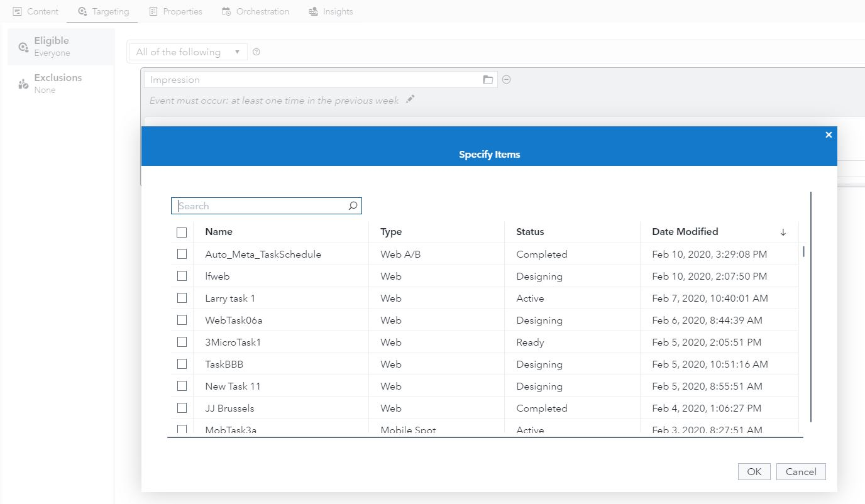Select the checkbox for Larry task 1
Image resolution: width=865 pixels, height=504 pixels.
tap(182, 297)
